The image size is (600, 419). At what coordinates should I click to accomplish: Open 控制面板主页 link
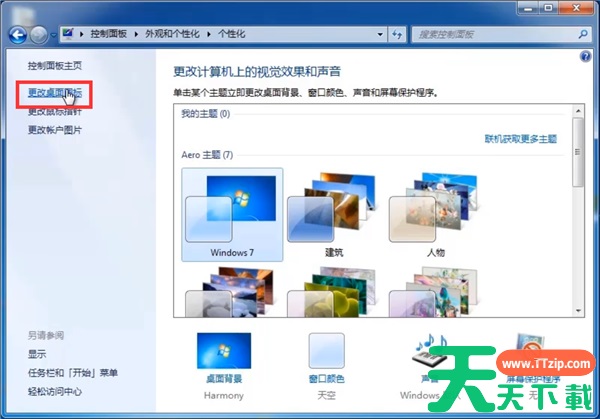point(55,66)
